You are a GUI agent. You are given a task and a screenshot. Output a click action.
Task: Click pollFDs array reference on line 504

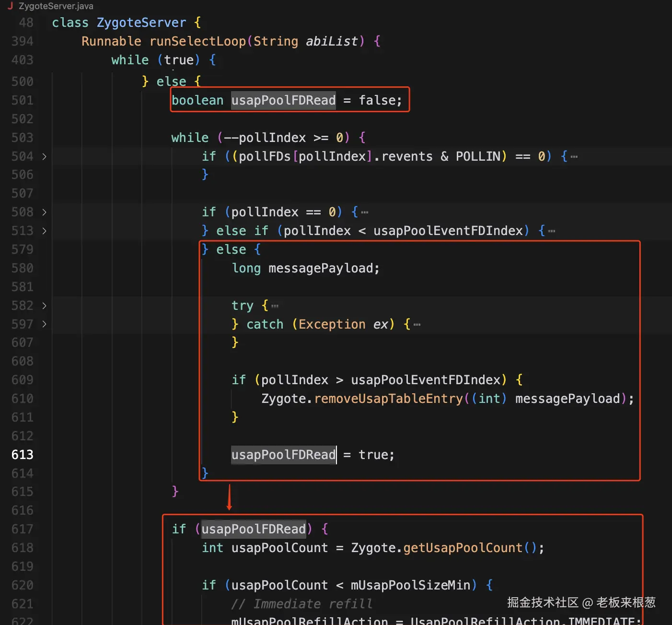pyautogui.click(x=265, y=156)
